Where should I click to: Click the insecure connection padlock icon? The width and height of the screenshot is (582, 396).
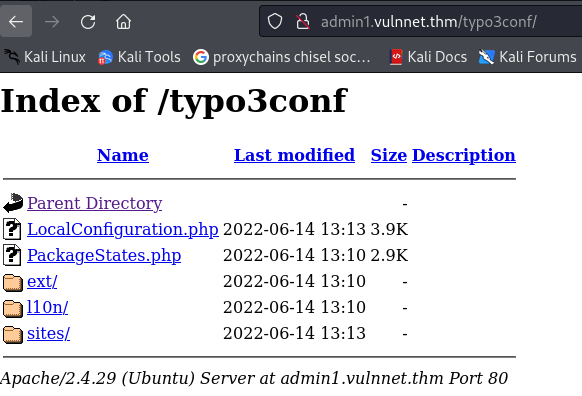[x=303, y=22]
